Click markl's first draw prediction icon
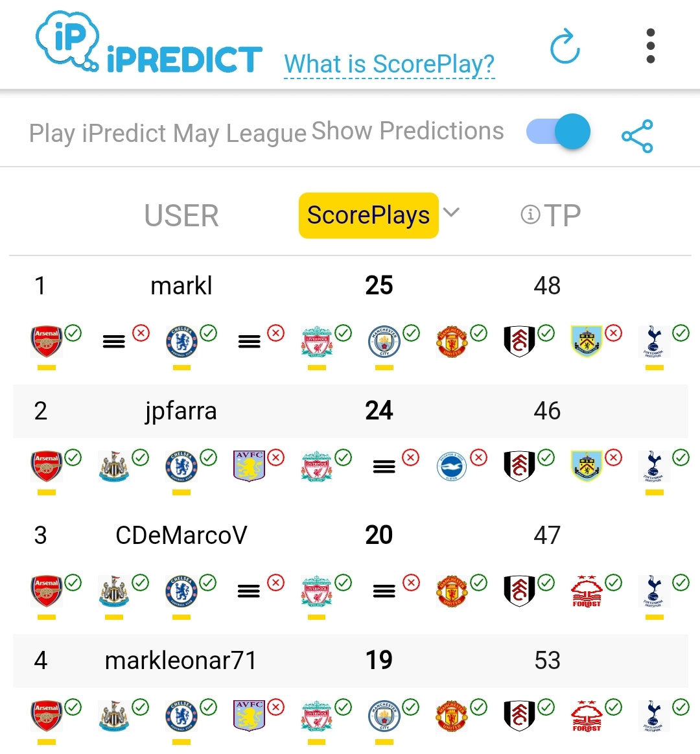 114,341
